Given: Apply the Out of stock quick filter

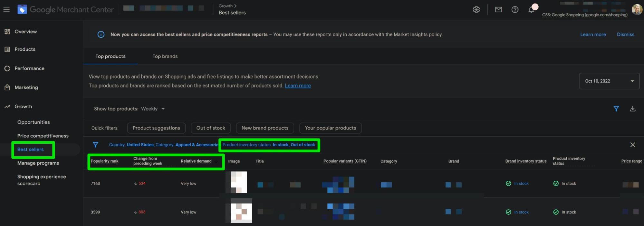Looking at the screenshot, I should click(211, 128).
